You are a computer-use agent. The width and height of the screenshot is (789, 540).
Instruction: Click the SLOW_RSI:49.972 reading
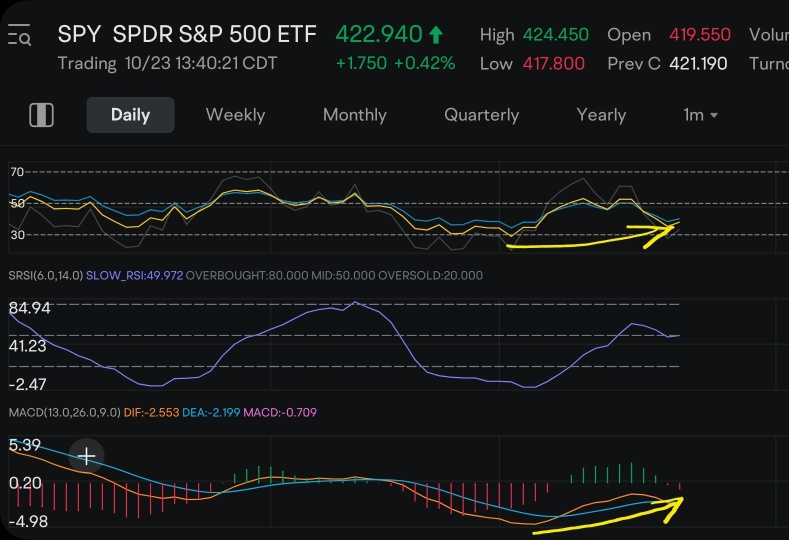(134, 276)
